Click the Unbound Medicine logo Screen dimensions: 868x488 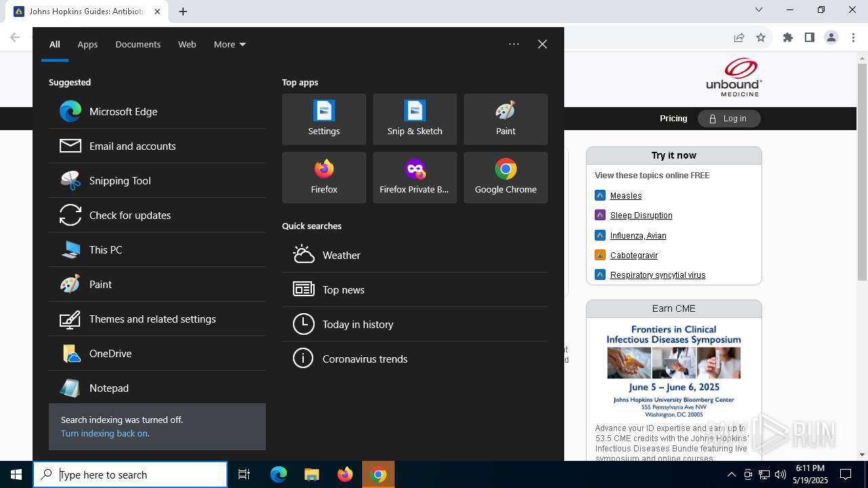pyautogui.click(x=734, y=77)
